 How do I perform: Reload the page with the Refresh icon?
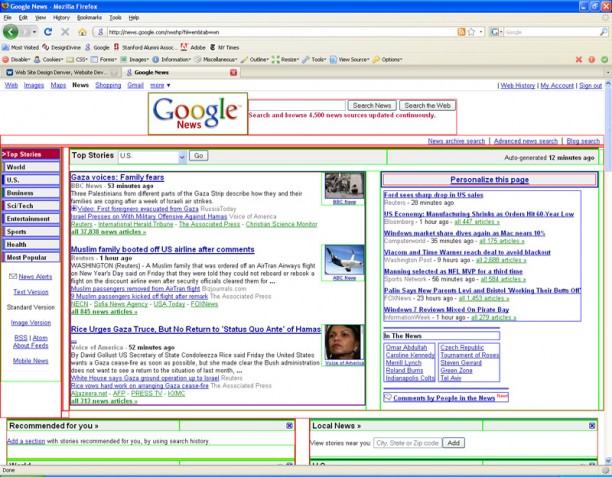pyautogui.click(x=49, y=32)
